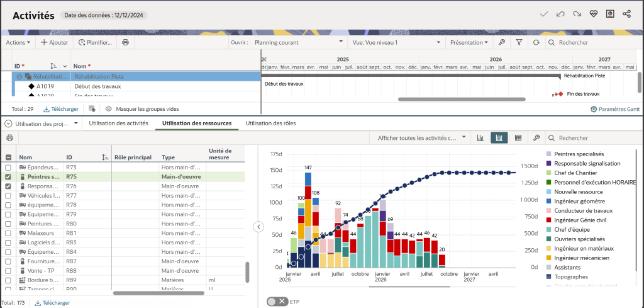Toggle the ETP switch below chart
The width and height of the screenshot is (644, 308).
point(277,302)
